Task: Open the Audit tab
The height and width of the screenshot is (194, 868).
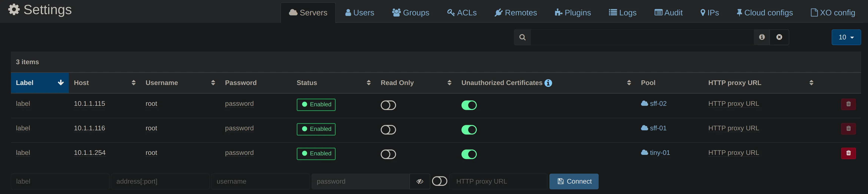Action: click(668, 13)
